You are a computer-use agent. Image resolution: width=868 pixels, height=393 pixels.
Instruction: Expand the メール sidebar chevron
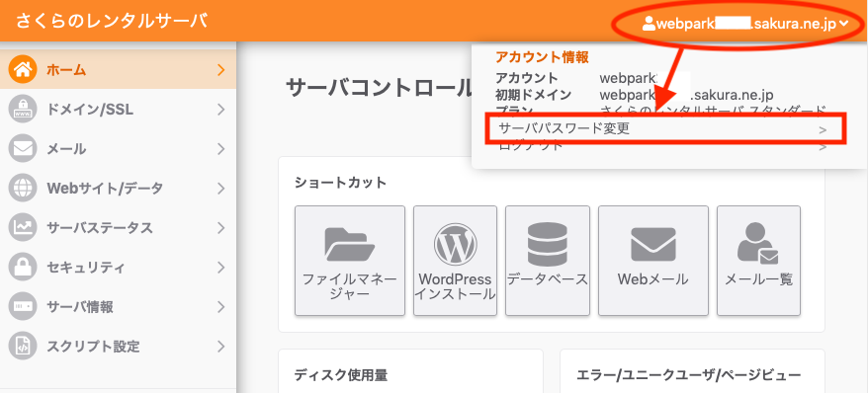(x=221, y=149)
